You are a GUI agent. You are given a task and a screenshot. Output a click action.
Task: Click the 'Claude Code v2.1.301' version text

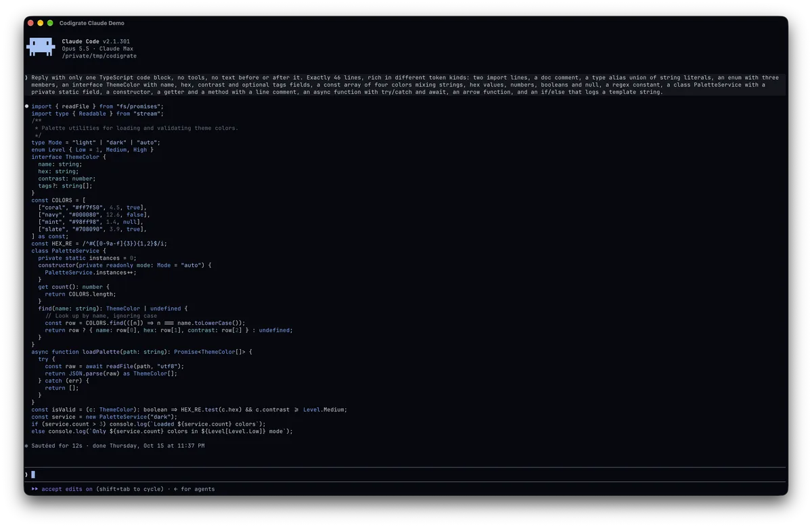point(96,42)
